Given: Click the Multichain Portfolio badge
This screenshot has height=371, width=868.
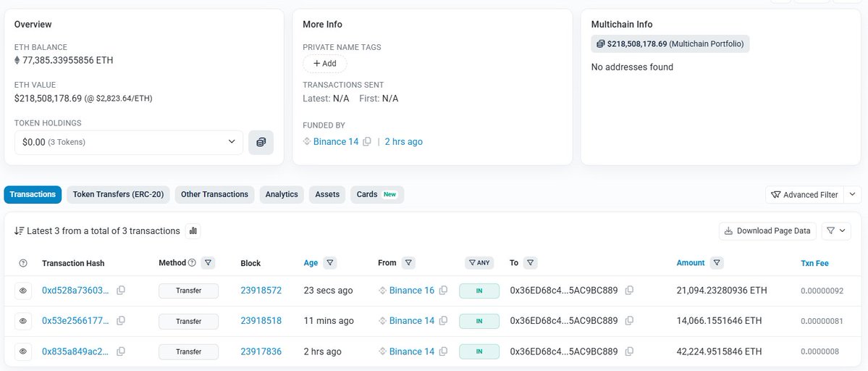Looking at the screenshot, I should tap(670, 44).
